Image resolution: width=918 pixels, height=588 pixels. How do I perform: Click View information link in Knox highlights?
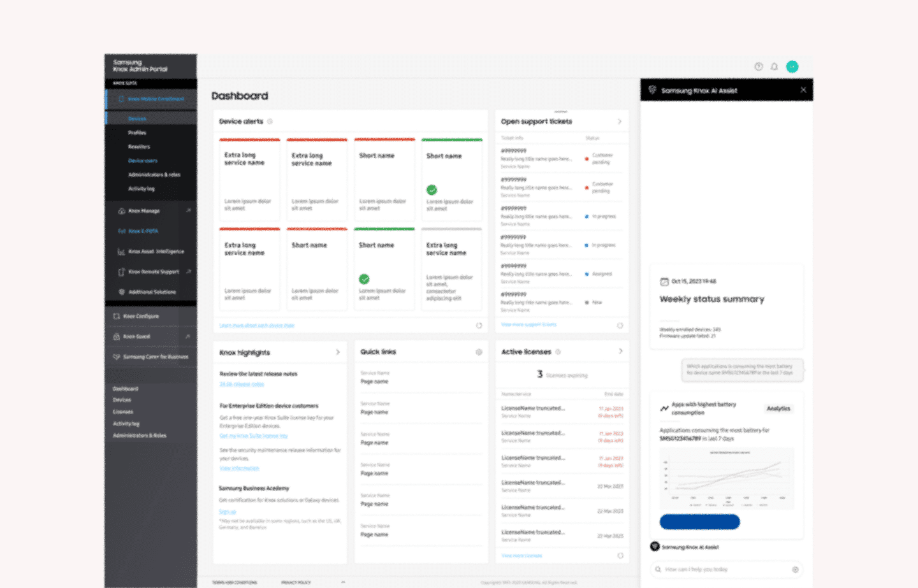tap(239, 468)
